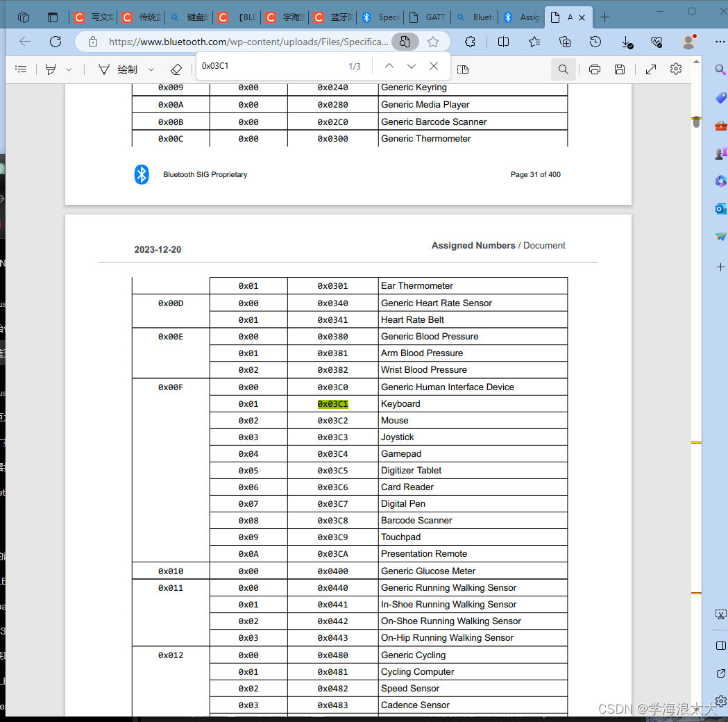728x722 pixels.
Task: Open Outlook in the sidebar
Action: pos(720,209)
